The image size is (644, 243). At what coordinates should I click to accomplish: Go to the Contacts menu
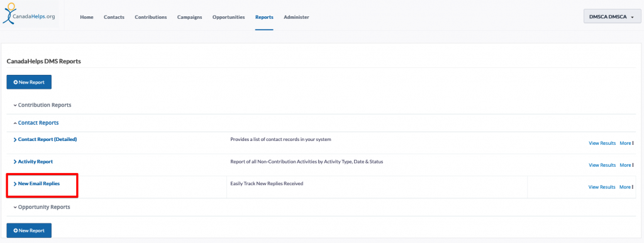pyautogui.click(x=114, y=17)
